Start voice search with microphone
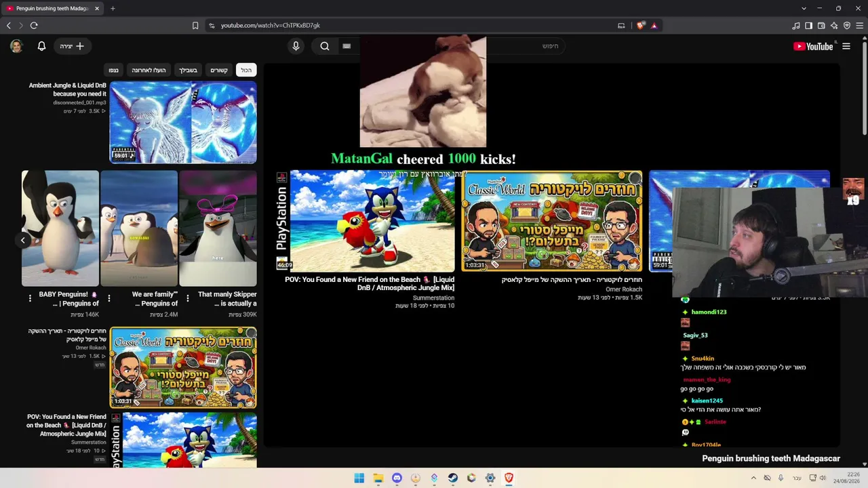Image resolution: width=868 pixels, height=488 pixels. (296, 46)
